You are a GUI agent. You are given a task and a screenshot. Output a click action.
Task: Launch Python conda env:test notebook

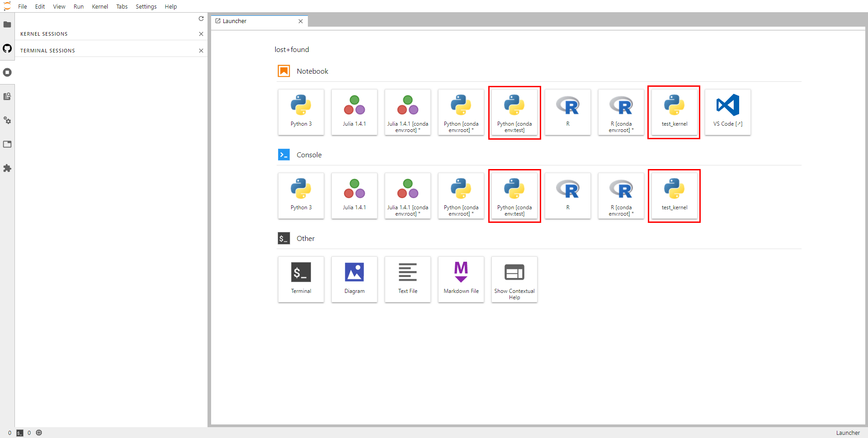514,112
